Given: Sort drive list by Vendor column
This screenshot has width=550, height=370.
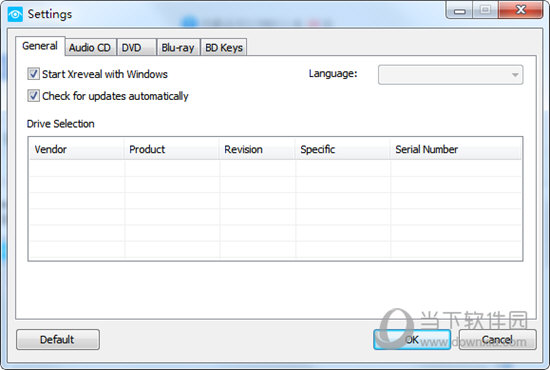Looking at the screenshot, I should coord(77,149).
